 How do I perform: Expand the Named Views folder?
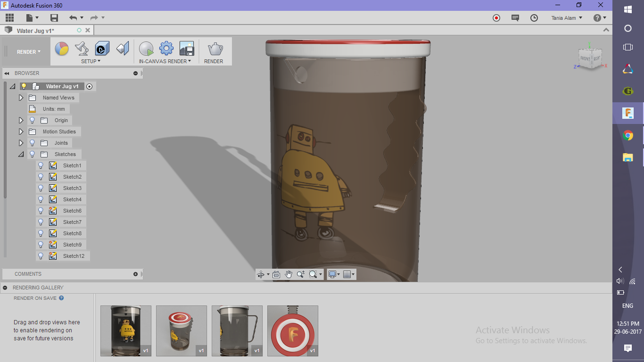tap(21, 98)
